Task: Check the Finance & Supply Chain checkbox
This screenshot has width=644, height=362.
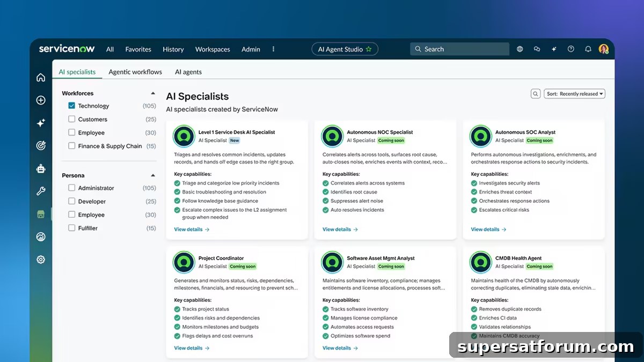Action: click(72, 146)
